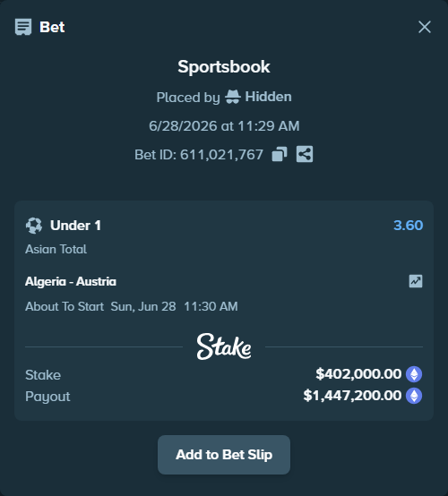The image size is (448, 496).
Task: Click the Ethereum icon next to Payout amount
Action: coord(414,396)
